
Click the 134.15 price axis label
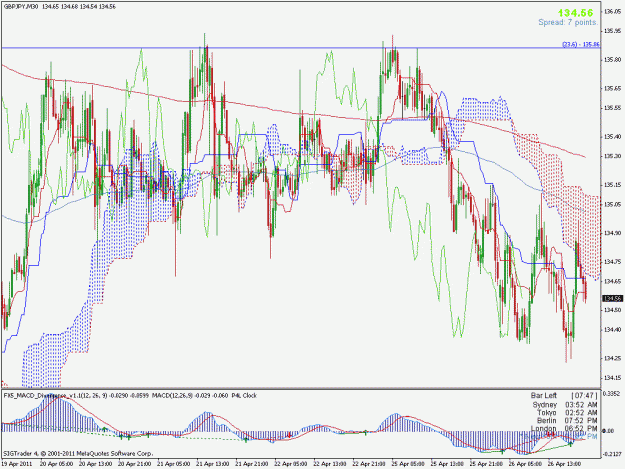(613, 378)
